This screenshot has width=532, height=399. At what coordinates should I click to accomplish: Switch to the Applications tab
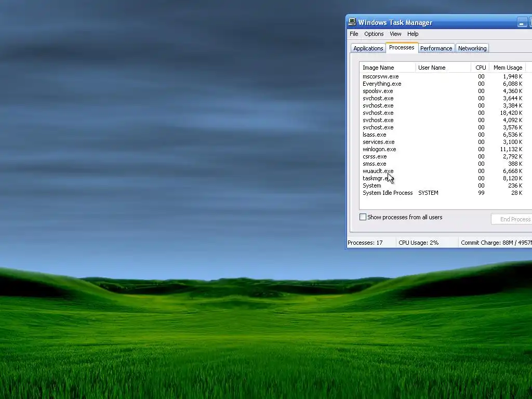coord(368,48)
